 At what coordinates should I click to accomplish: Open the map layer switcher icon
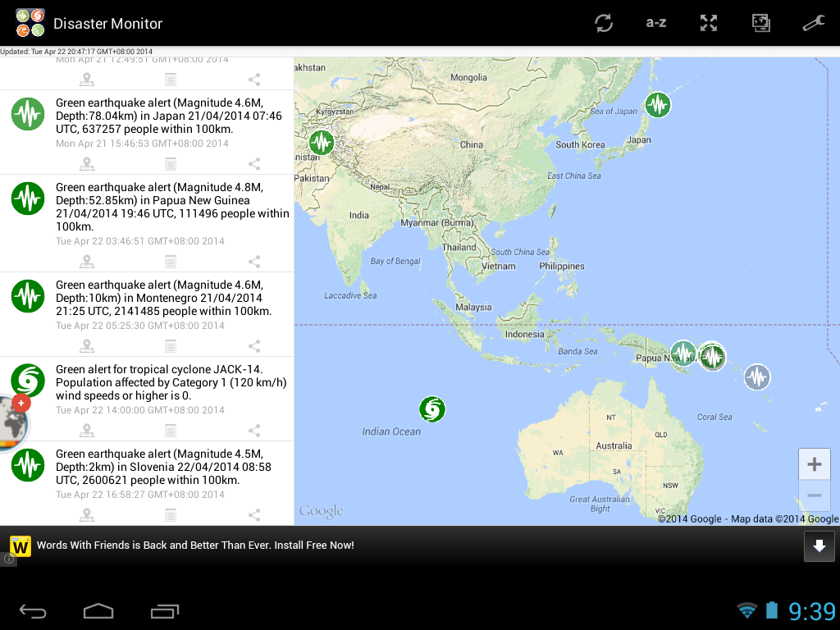761,22
